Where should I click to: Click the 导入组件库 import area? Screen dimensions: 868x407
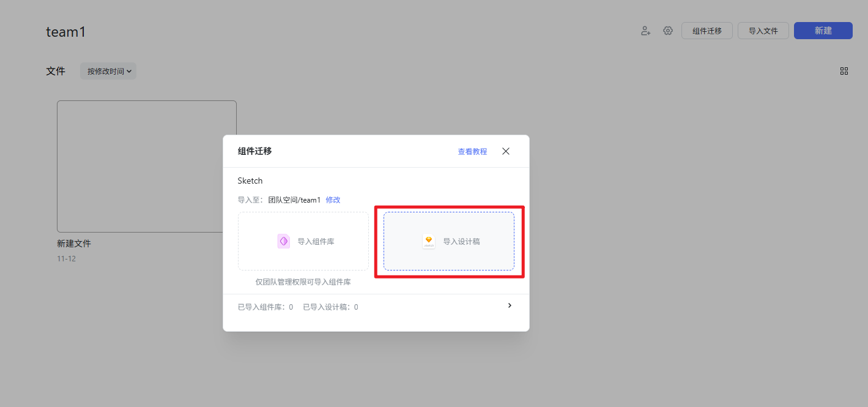303,241
